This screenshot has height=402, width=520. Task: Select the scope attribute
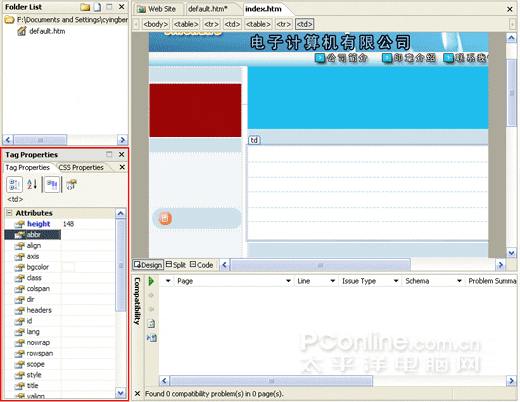(x=35, y=364)
